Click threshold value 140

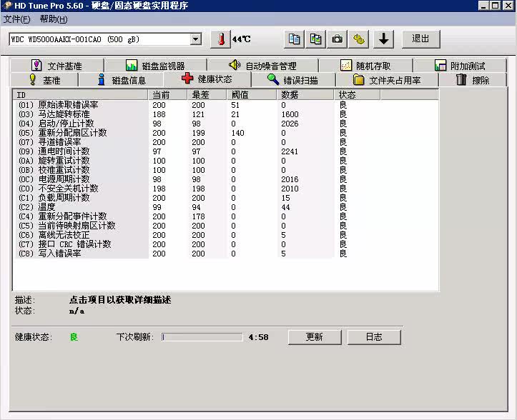237,133
